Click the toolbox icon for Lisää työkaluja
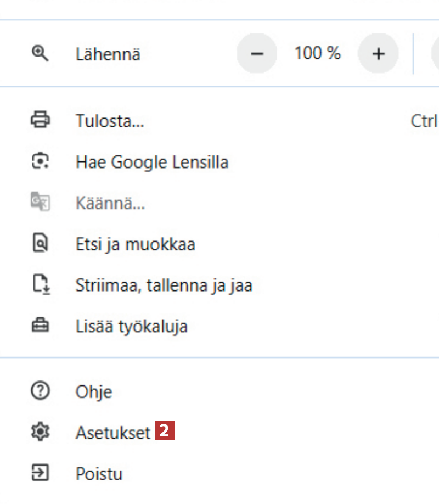The height and width of the screenshot is (504, 439). click(x=40, y=326)
